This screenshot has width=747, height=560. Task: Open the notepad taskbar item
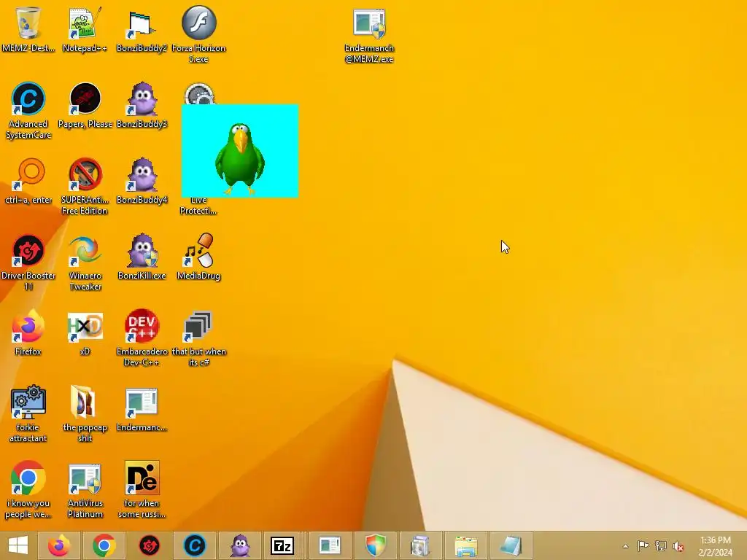(511, 545)
